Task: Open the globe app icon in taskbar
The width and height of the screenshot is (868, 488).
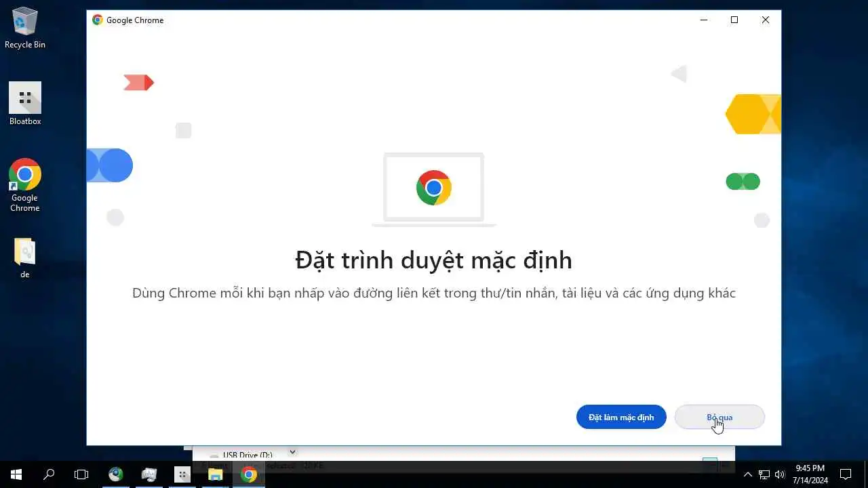Action: point(116,474)
